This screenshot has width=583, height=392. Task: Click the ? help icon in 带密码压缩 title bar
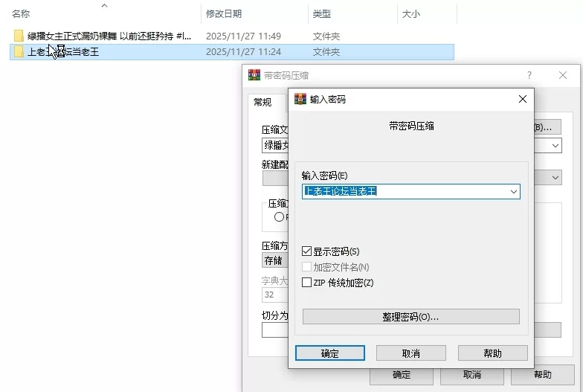(529, 75)
